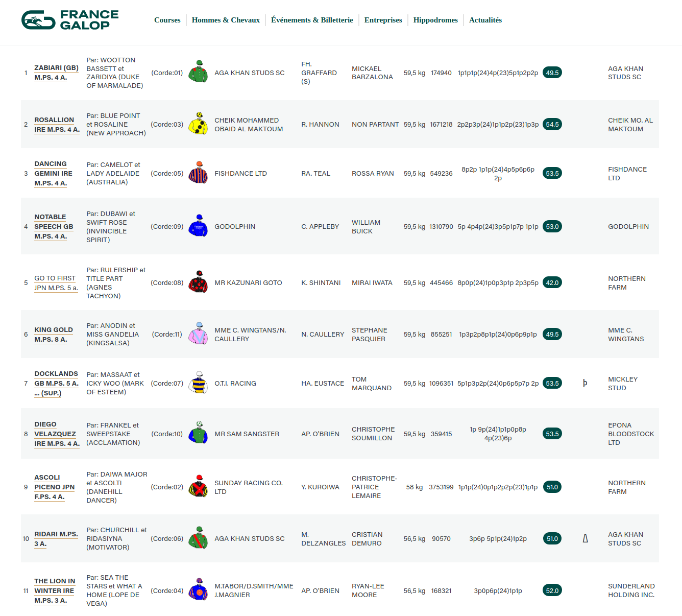682x616 pixels.
Task: Click jockey name CHRISTOPHE SOUMILLON
Action: pyautogui.click(x=373, y=433)
